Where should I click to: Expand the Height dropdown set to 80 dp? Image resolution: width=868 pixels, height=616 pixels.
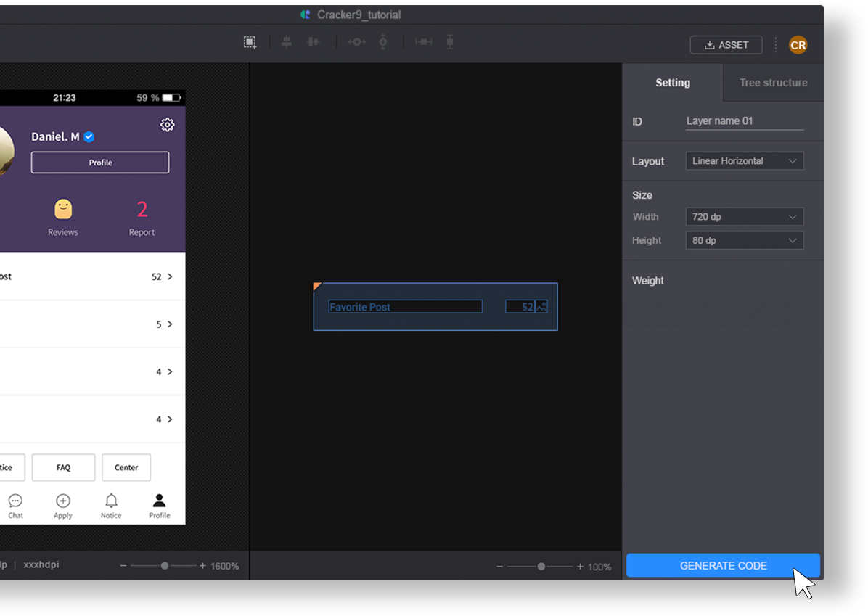(x=744, y=240)
